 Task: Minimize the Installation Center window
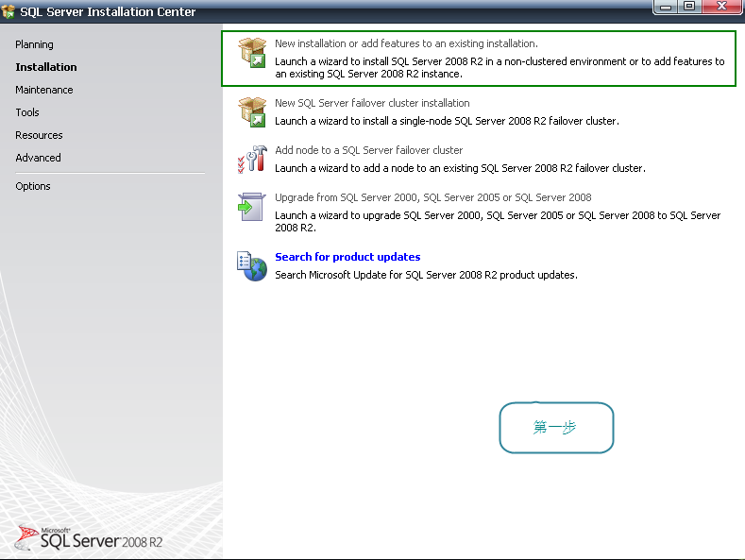(x=666, y=7)
